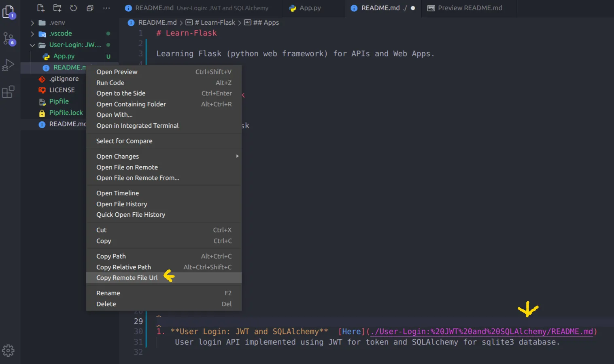This screenshot has width=614, height=364.
Task: Click line number 29 in the gutter
Action: click(x=138, y=321)
